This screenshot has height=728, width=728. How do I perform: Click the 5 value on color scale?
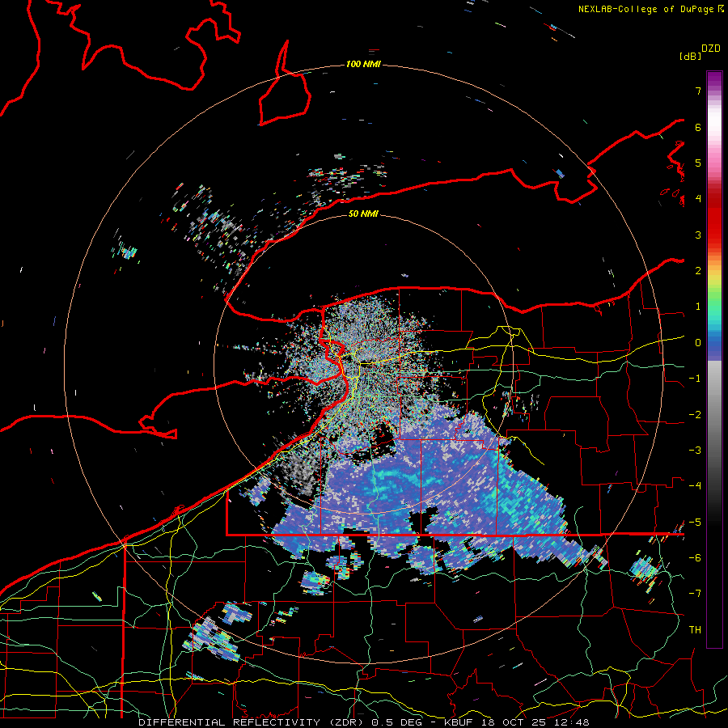[698, 163]
